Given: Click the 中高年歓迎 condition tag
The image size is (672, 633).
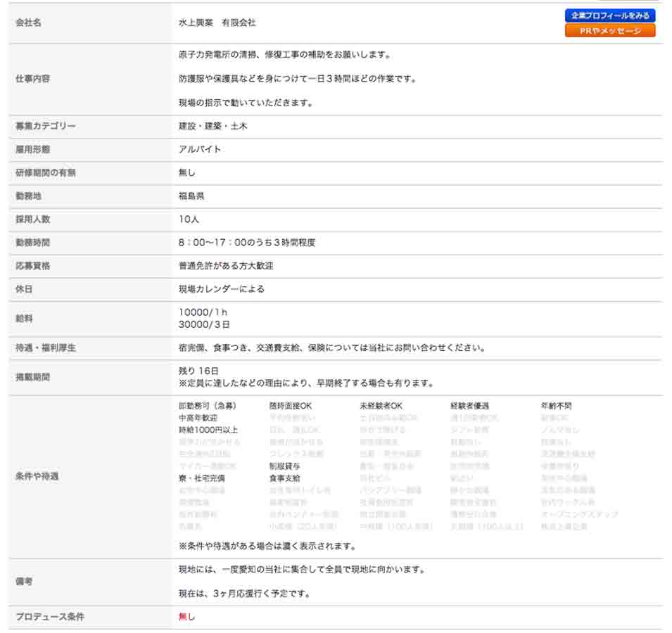Looking at the screenshot, I should pyautogui.click(x=198, y=418).
